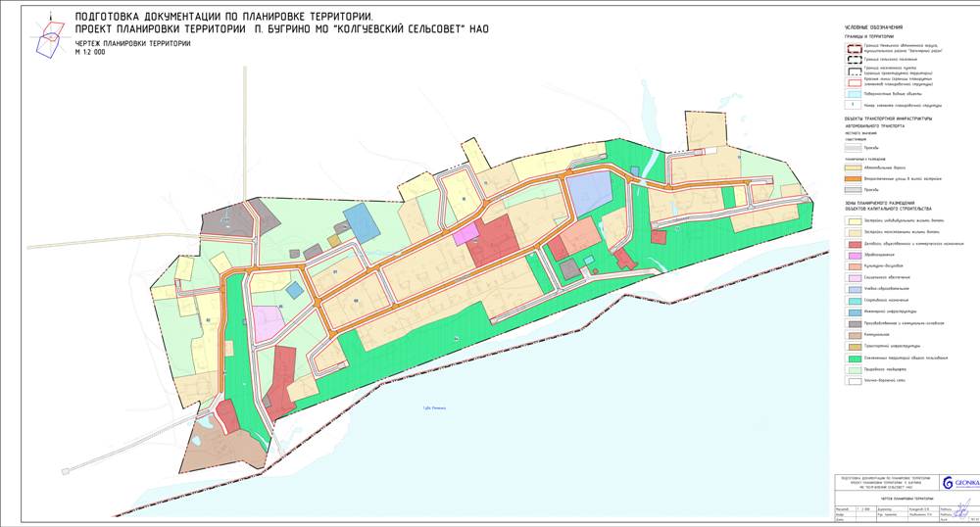Click the 'ЧЕРТЕЖ ПЛАНИРОВКИ ТЕРРИТОРИИ' row in the title block
The width and height of the screenshot is (980, 527).
[907, 499]
